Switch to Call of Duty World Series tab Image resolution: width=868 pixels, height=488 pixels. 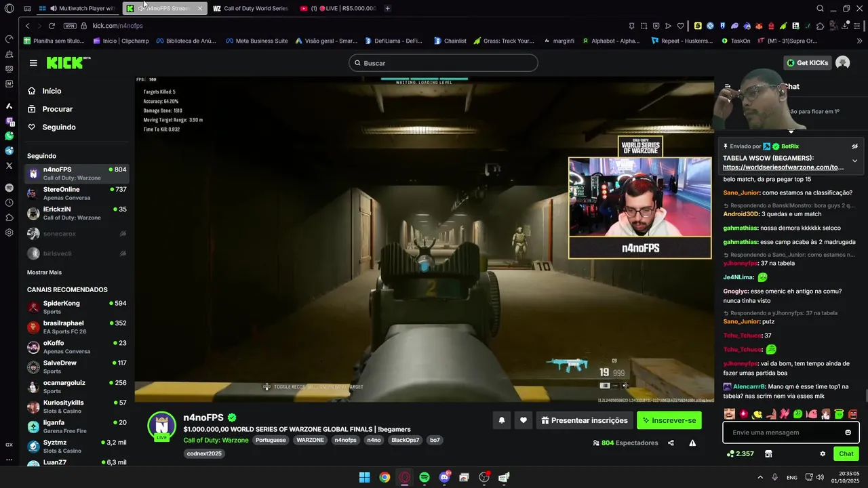(x=251, y=8)
